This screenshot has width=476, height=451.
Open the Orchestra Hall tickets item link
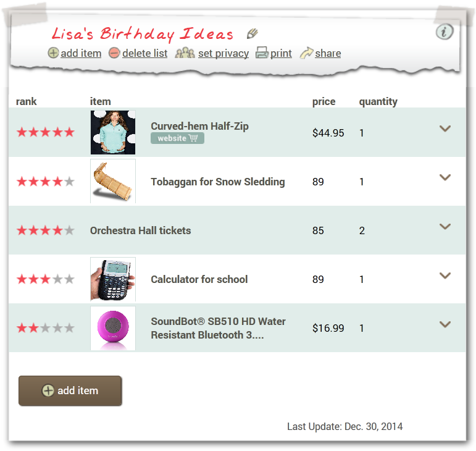point(140,230)
